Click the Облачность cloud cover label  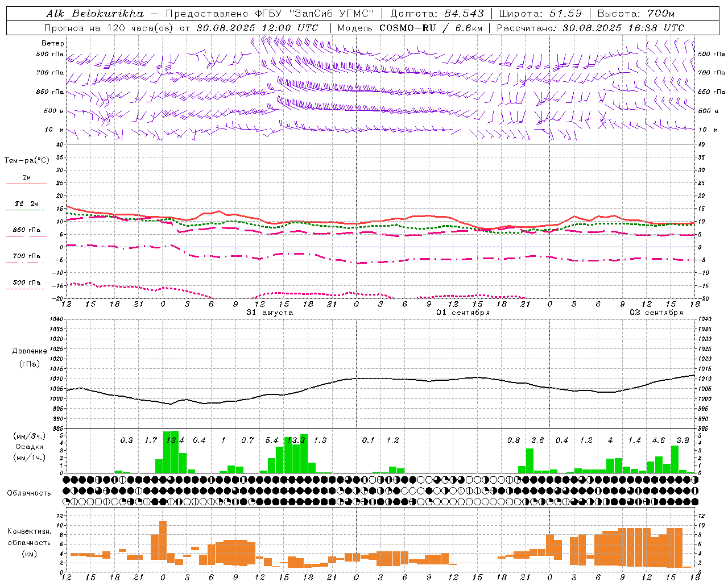click(x=29, y=493)
